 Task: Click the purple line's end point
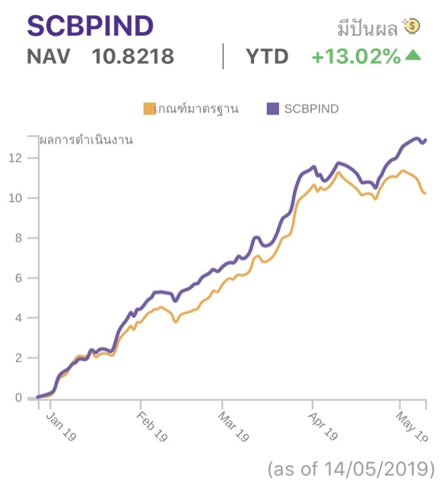[426, 141]
